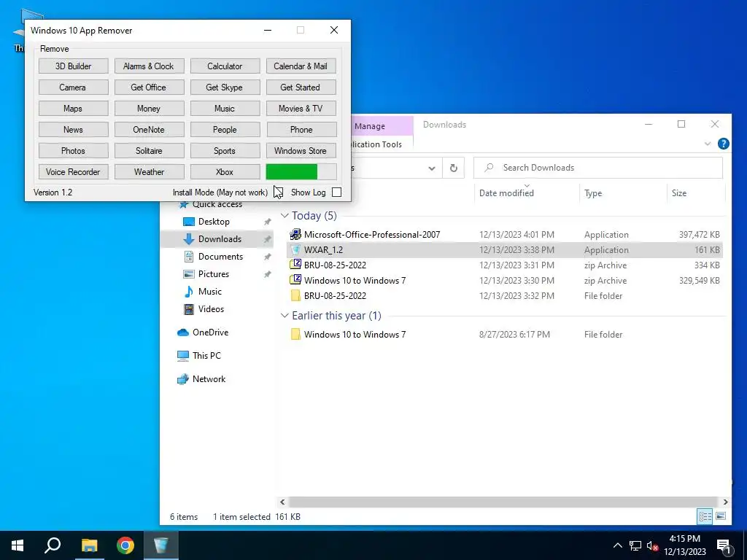Image resolution: width=747 pixels, height=560 pixels.
Task: Remove the Xbox app
Action: [225, 172]
